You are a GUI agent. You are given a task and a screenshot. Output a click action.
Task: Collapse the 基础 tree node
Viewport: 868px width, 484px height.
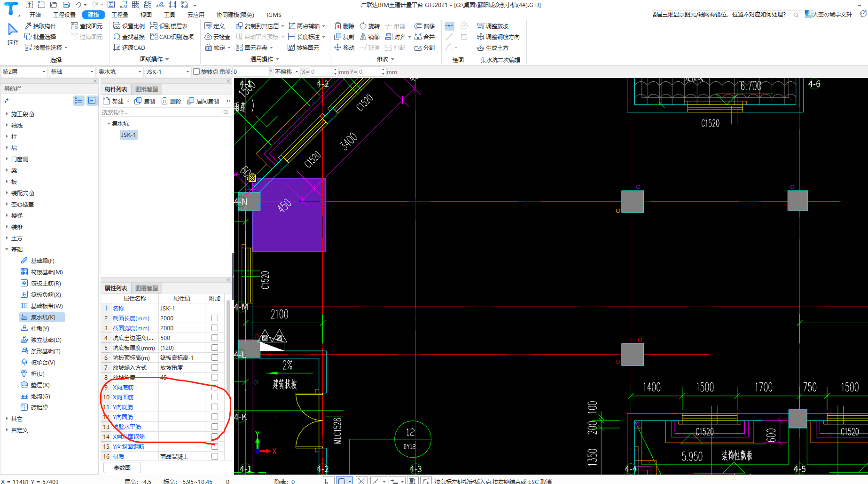(7, 249)
